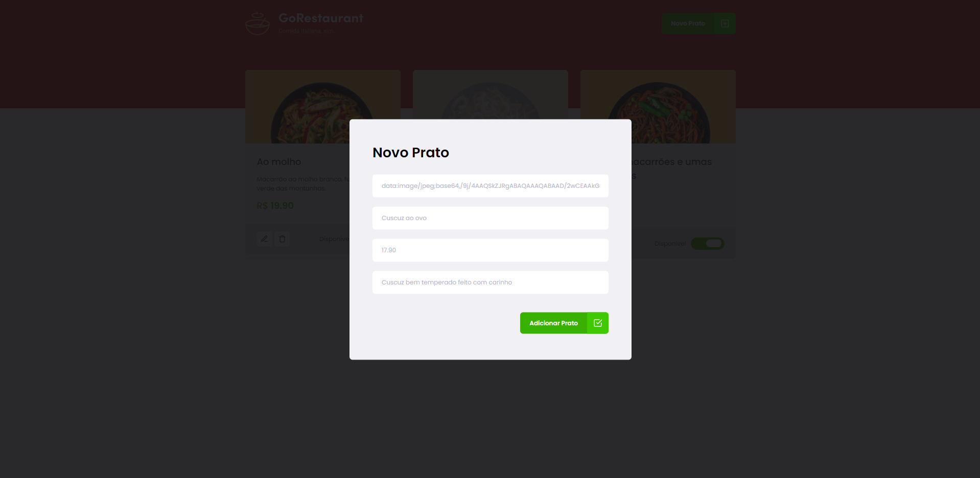Click the 'Novo Prato' modal heading
980x478 pixels.
click(411, 153)
